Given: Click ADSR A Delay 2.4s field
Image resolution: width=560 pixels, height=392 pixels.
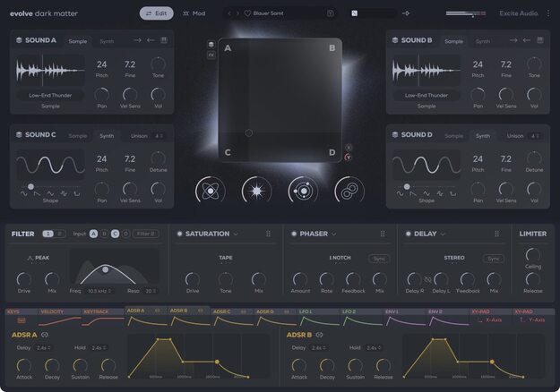Looking at the screenshot, I should tap(44, 348).
